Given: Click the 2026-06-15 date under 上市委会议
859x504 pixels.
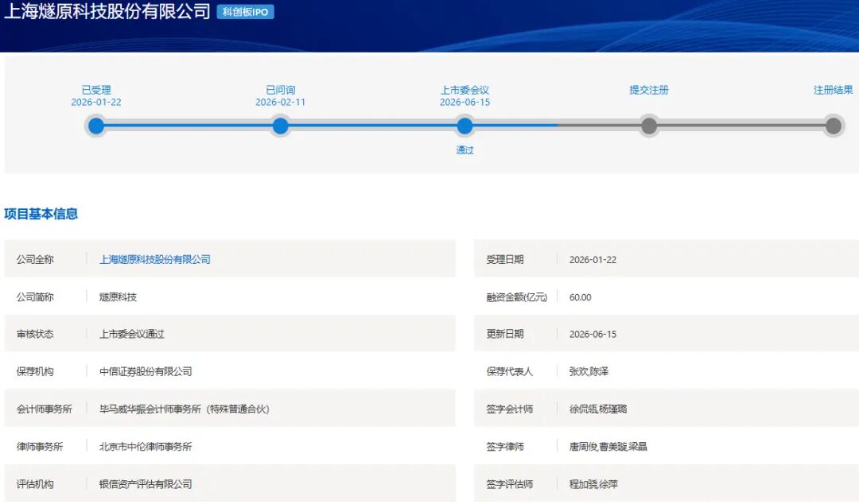Looking at the screenshot, I should click(x=464, y=103).
